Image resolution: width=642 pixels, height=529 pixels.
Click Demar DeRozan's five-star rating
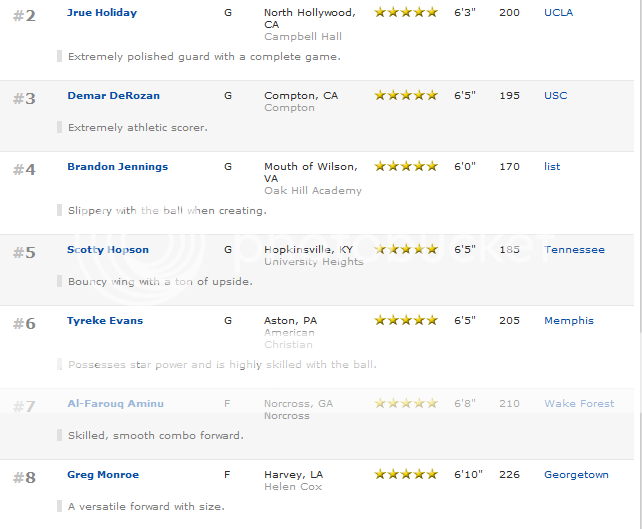(406, 95)
